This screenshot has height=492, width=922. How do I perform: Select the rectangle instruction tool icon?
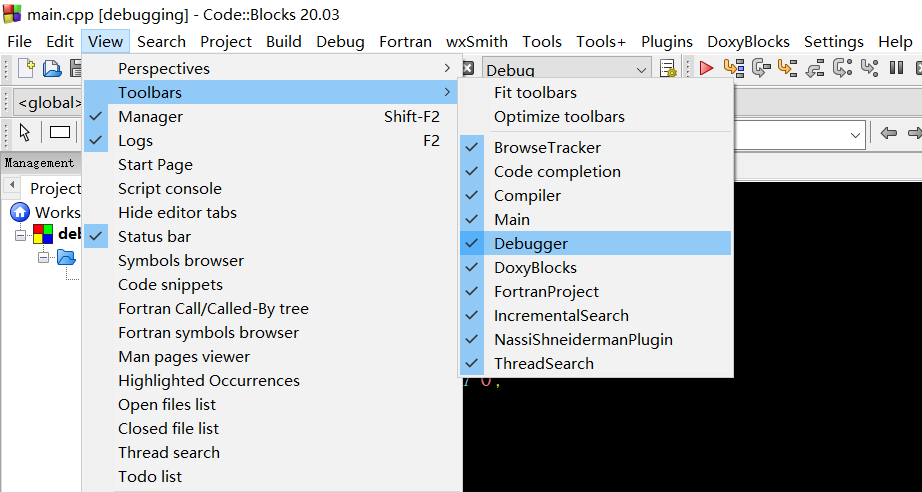click(60, 132)
